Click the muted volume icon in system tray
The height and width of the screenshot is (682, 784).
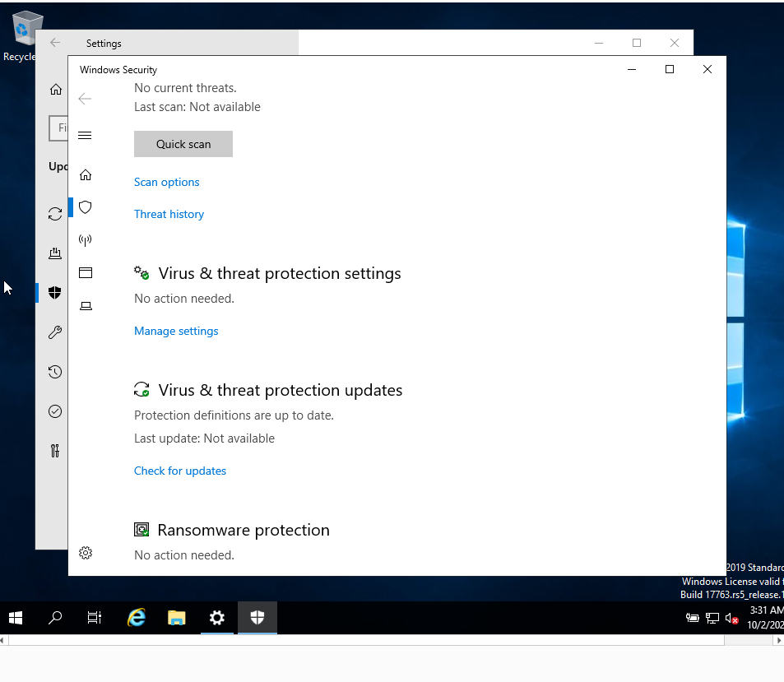[731, 619]
